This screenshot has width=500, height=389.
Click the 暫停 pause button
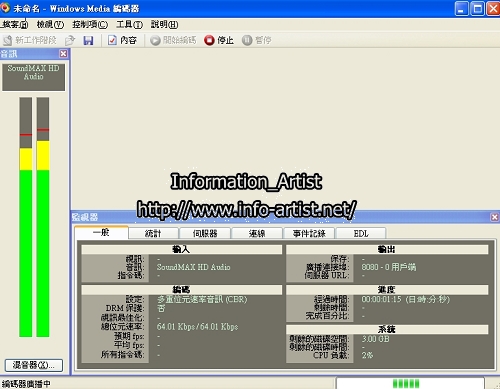coord(257,40)
